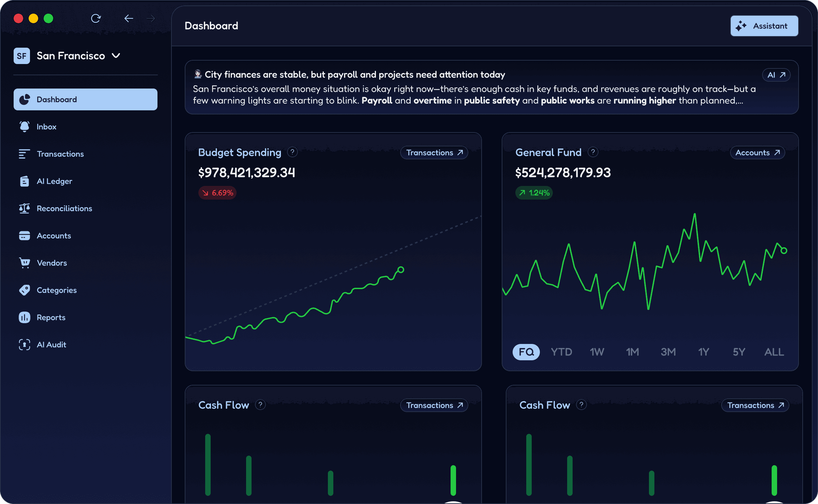Open AI Audit from the sidebar
Viewport: 818px width, 504px height.
51,344
